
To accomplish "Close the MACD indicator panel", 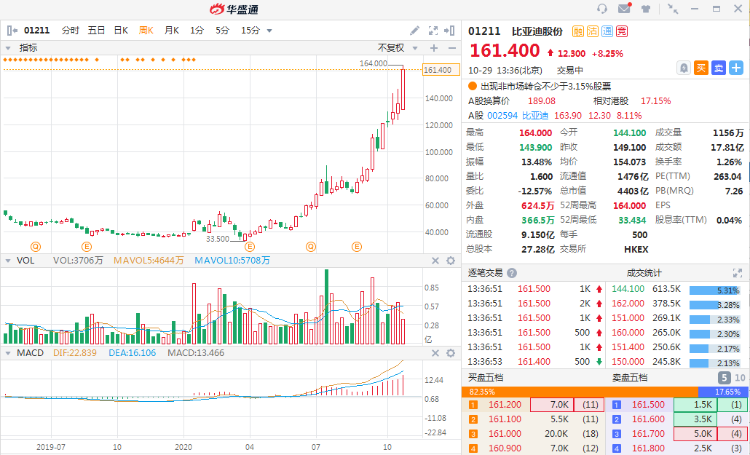I will pos(435,353).
